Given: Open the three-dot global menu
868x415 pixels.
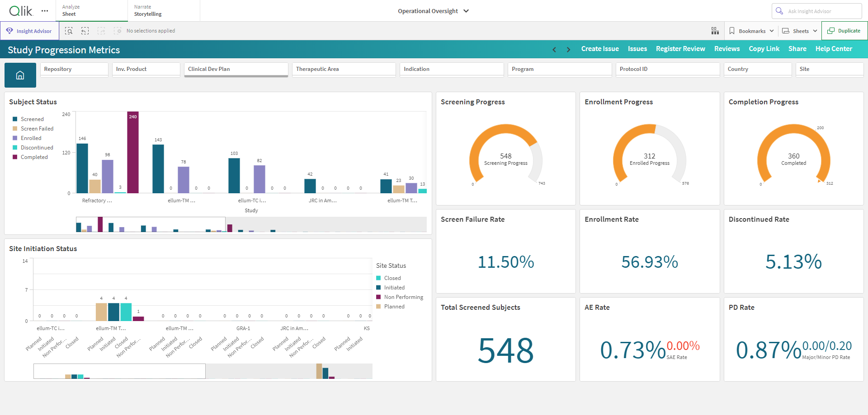Looking at the screenshot, I should click(45, 11).
